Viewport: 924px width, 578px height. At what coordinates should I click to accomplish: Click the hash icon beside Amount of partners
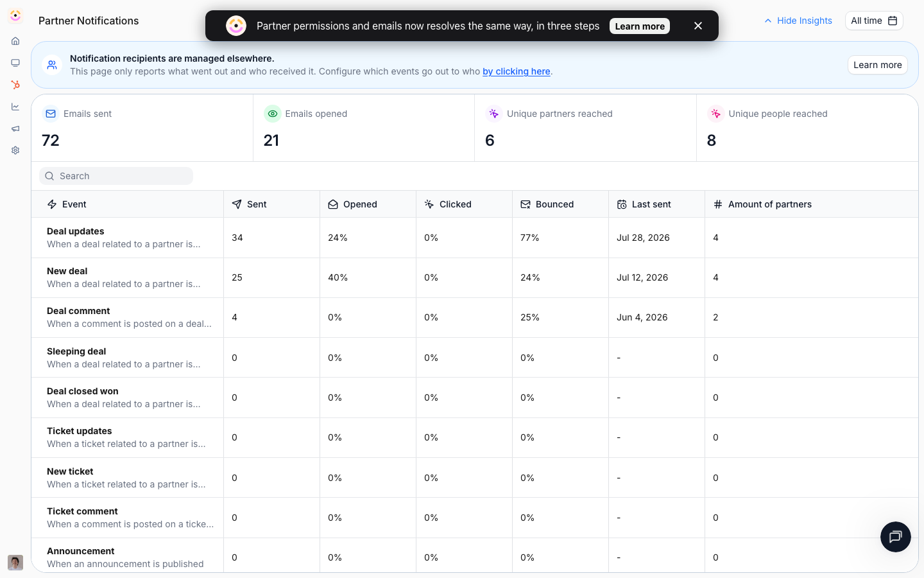pyautogui.click(x=718, y=204)
